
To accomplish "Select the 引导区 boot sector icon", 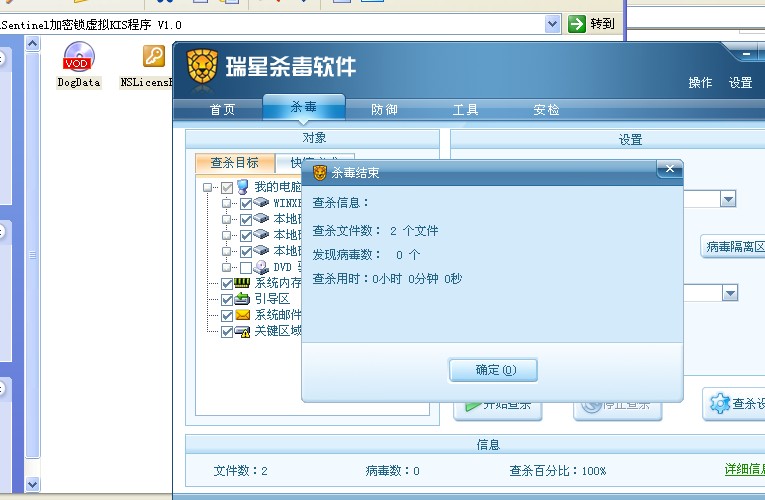I will [242, 299].
